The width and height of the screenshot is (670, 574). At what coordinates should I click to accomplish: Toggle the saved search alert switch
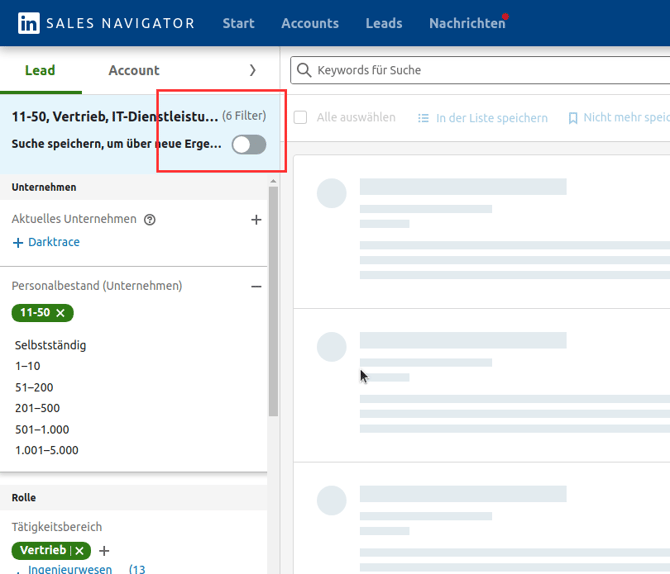(x=249, y=145)
